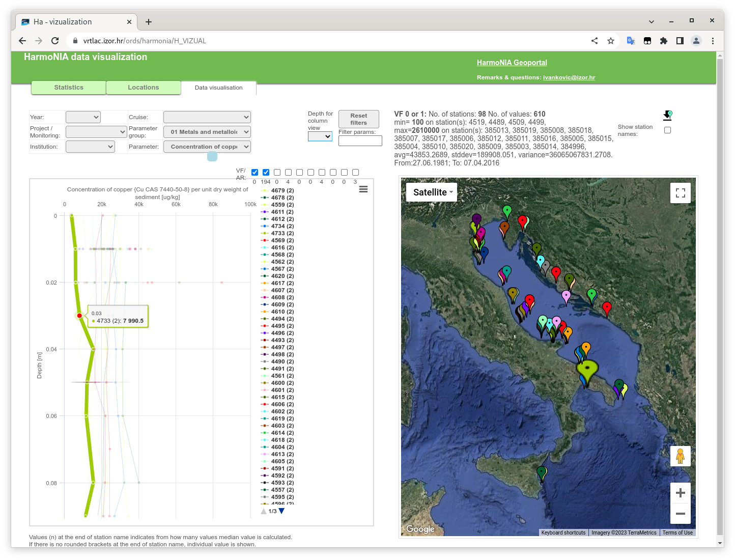Switch to the Statistics tab

[69, 88]
